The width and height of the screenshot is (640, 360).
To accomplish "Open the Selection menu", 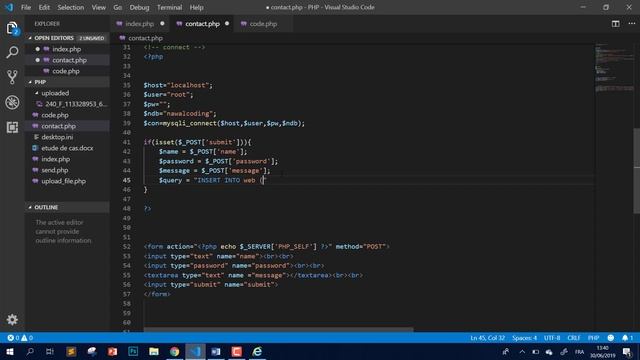I will (71, 7).
